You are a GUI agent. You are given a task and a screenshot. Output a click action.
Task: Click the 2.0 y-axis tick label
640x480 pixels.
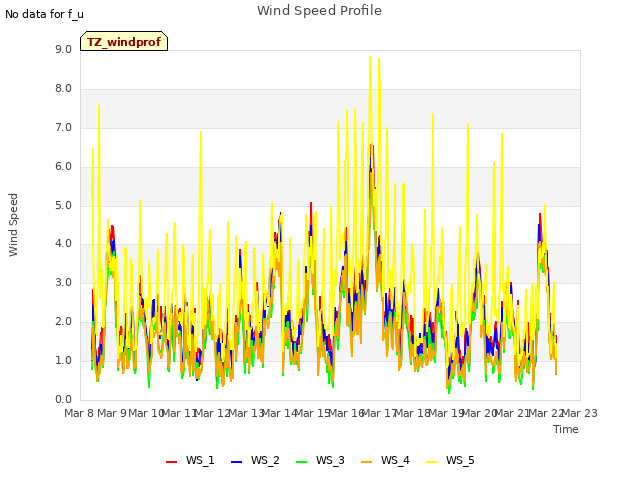point(63,322)
